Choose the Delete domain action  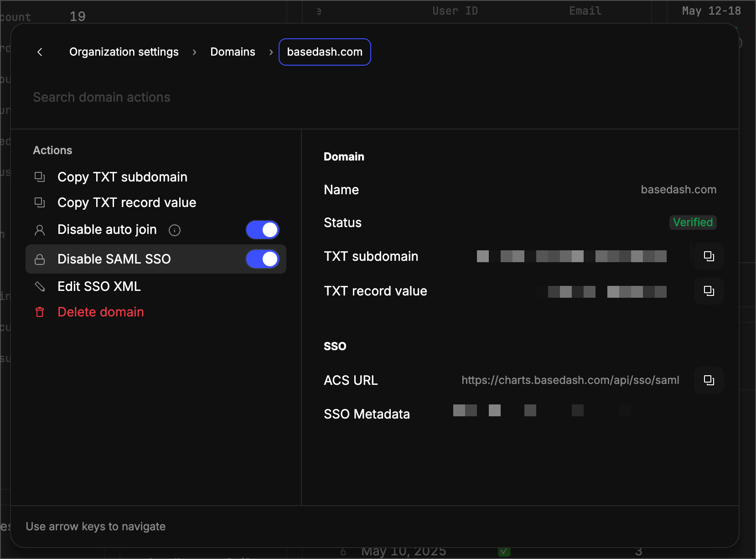[x=156, y=312]
